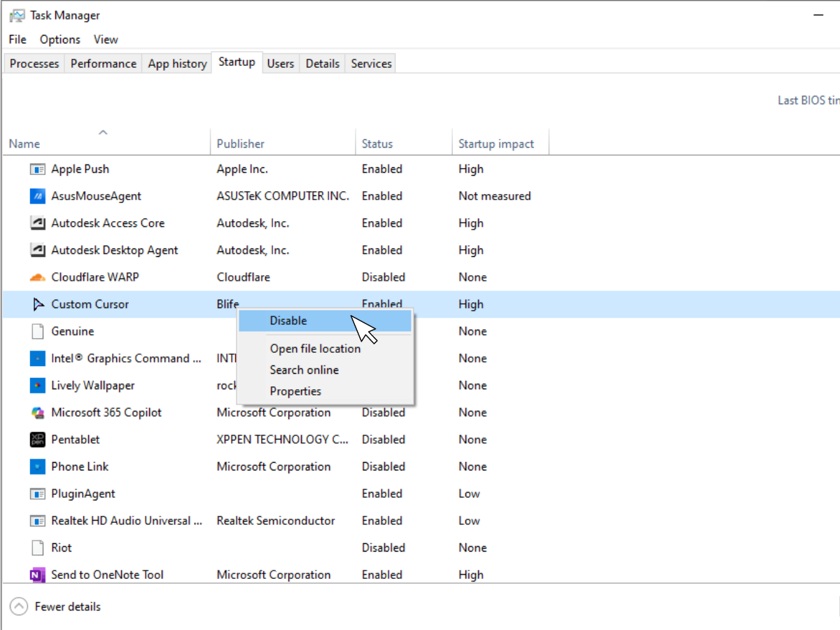This screenshot has height=630, width=840.
Task: Switch to the Processes tab
Action: pos(34,64)
